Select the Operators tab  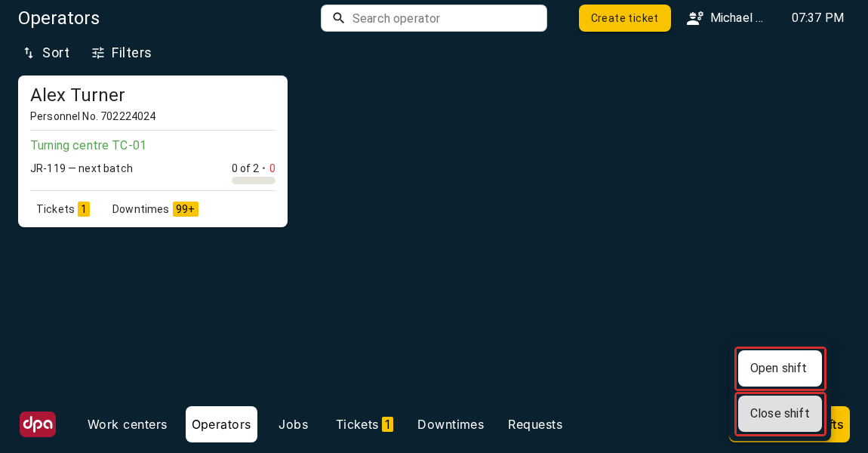[221, 424]
